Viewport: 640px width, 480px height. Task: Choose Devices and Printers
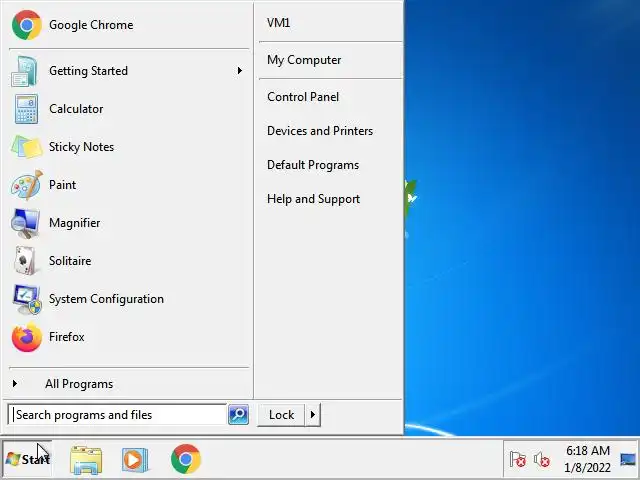click(320, 131)
